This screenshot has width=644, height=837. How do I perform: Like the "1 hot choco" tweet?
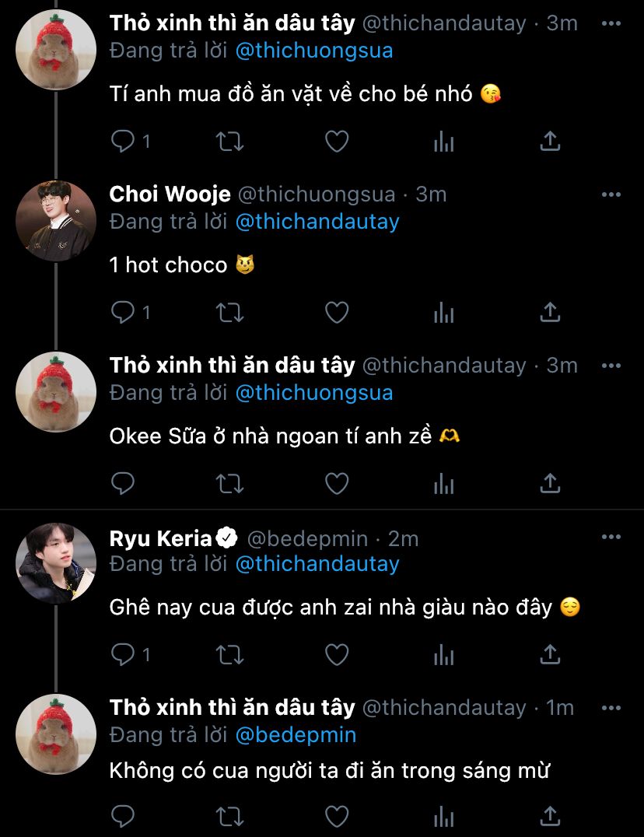click(x=336, y=313)
